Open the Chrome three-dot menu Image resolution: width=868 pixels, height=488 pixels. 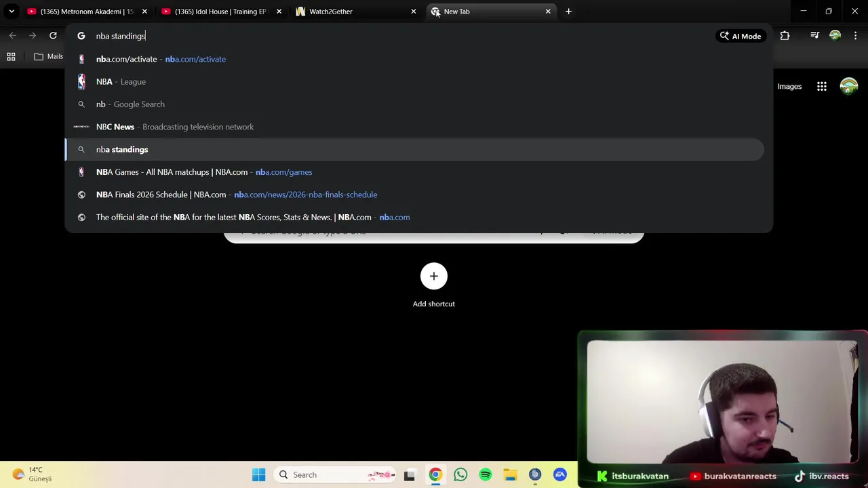tap(856, 35)
